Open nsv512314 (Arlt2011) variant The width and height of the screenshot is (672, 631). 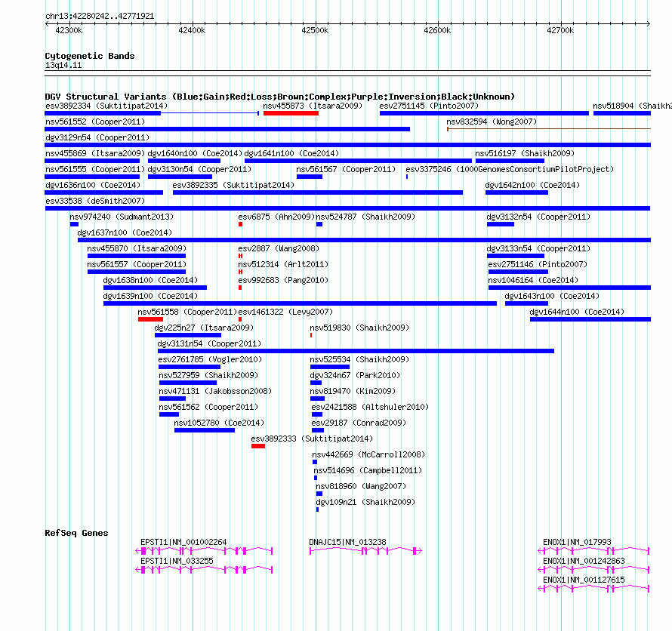[240, 272]
